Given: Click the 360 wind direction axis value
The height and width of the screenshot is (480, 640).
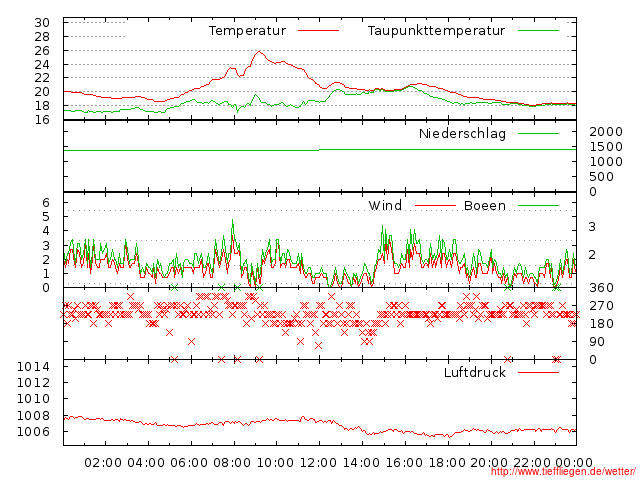Looking at the screenshot, I should [x=602, y=288].
